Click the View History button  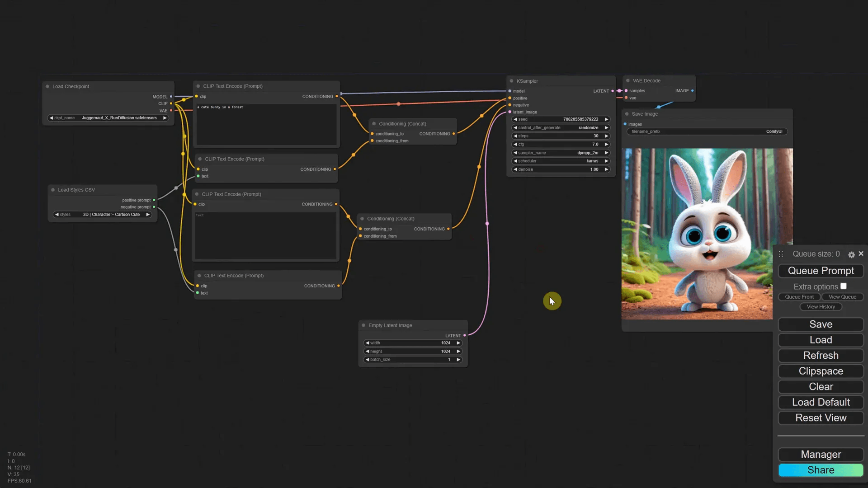click(821, 307)
